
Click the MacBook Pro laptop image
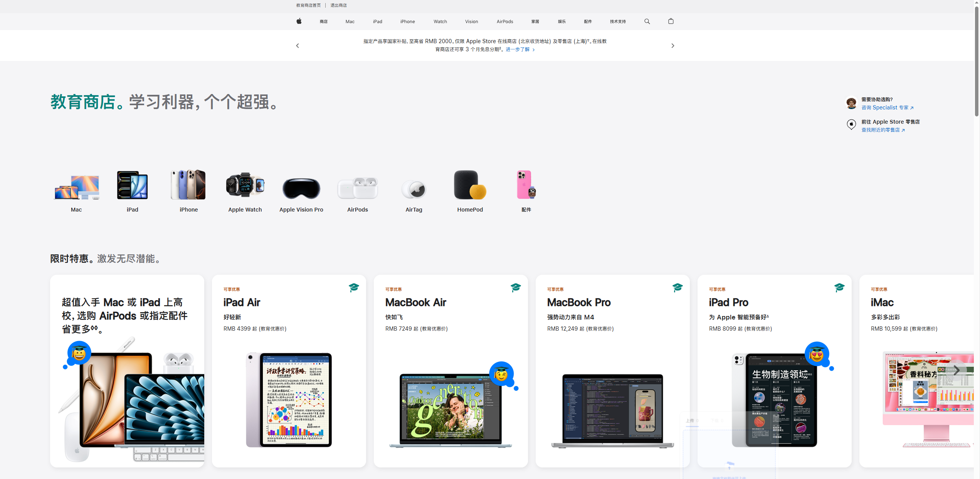(x=613, y=410)
